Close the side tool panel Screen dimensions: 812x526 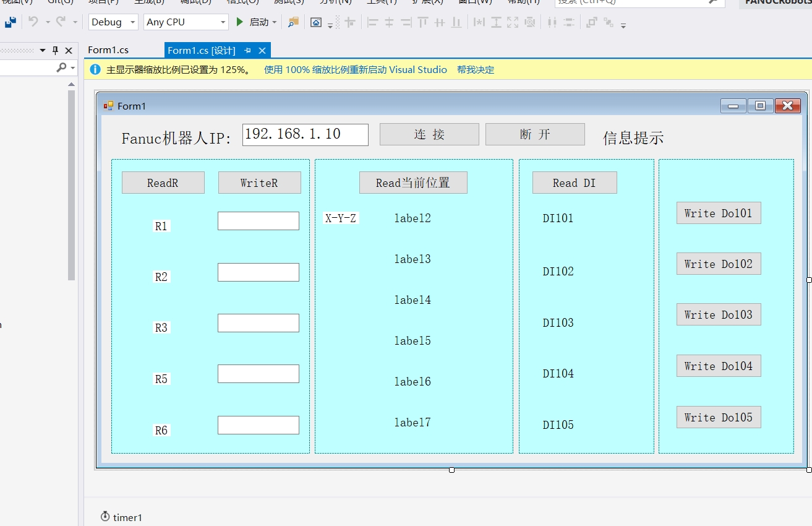coord(69,51)
